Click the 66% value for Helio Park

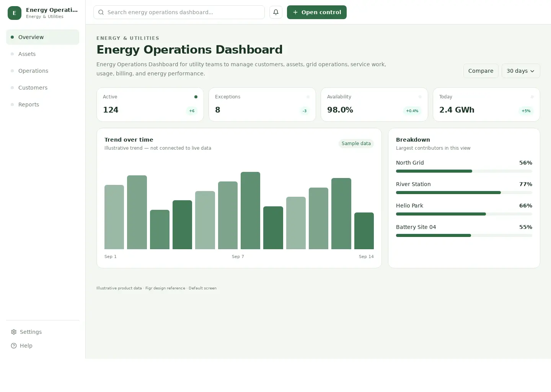pos(526,206)
